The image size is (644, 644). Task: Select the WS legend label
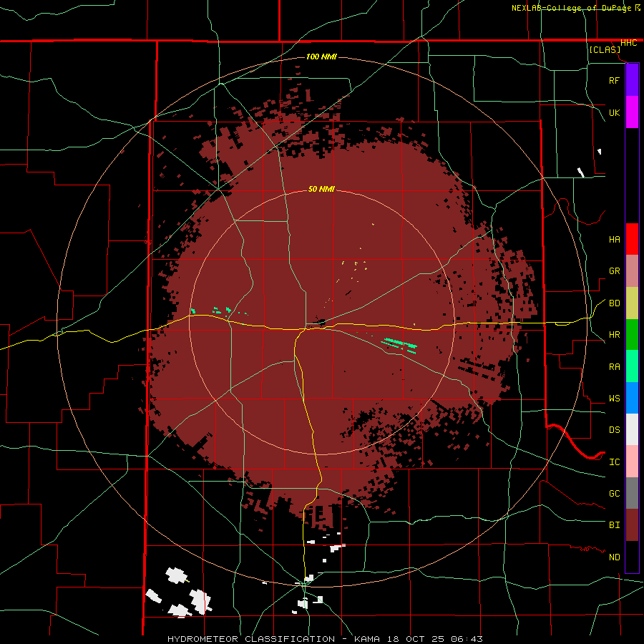point(614,399)
